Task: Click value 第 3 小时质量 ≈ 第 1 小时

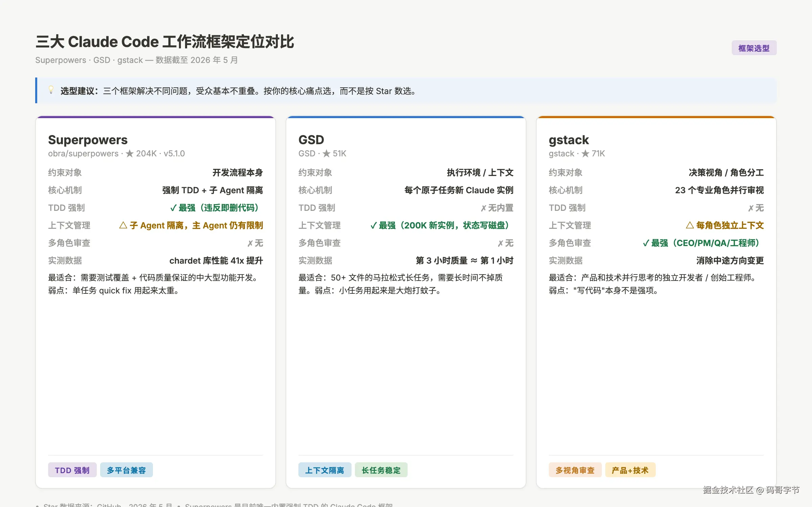Action: [x=465, y=261]
